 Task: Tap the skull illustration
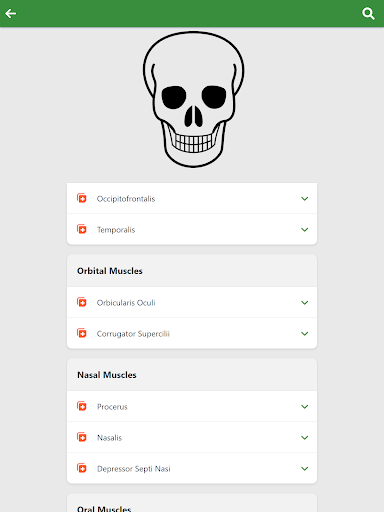[x=193, y=99]
